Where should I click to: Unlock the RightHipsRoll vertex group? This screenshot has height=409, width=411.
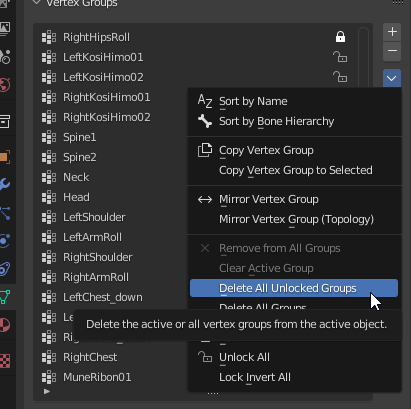(x=340, y=37)
